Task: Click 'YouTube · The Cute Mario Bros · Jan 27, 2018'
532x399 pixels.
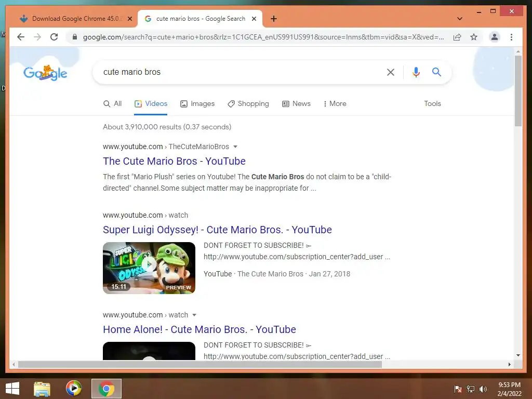Action: tap(277, 274)
